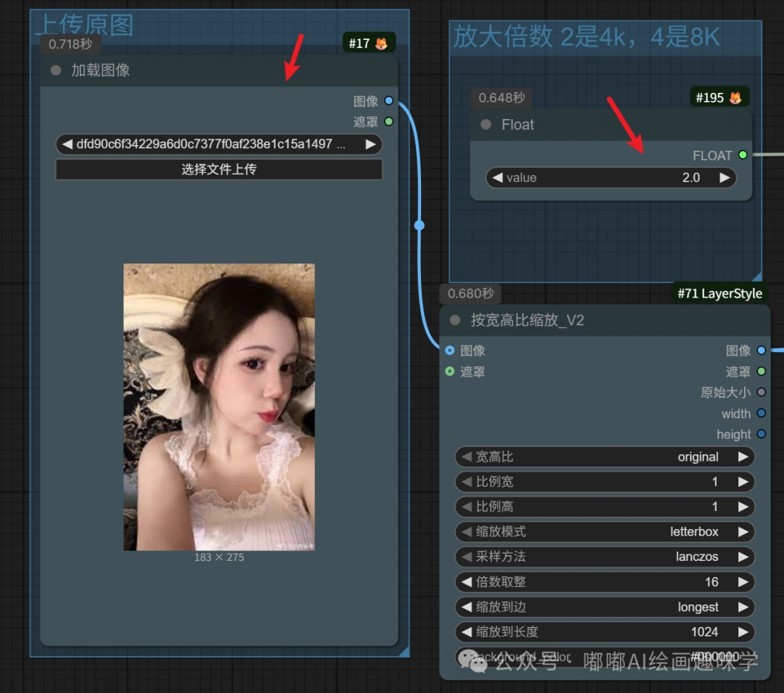Click the 遮罩 output dot on 加载图像 node
The height and width of the screenshot is (693, 784).
(388, 121)
